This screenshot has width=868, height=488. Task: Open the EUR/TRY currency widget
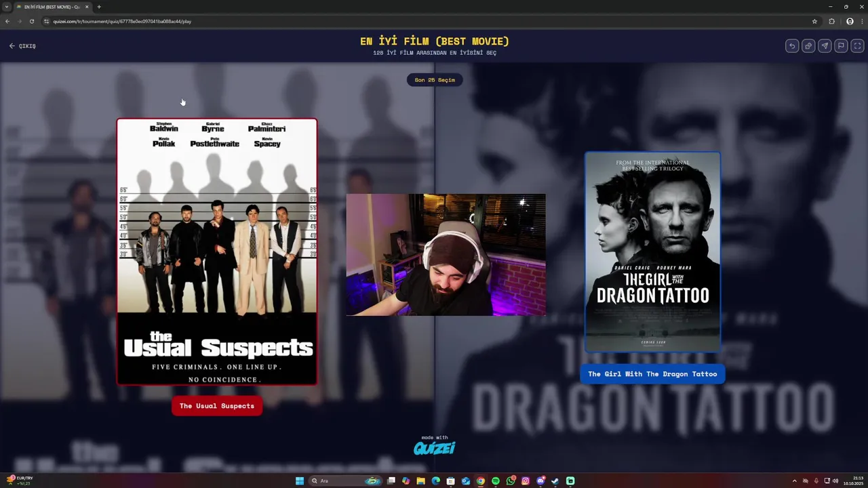(x=20, y=481)
